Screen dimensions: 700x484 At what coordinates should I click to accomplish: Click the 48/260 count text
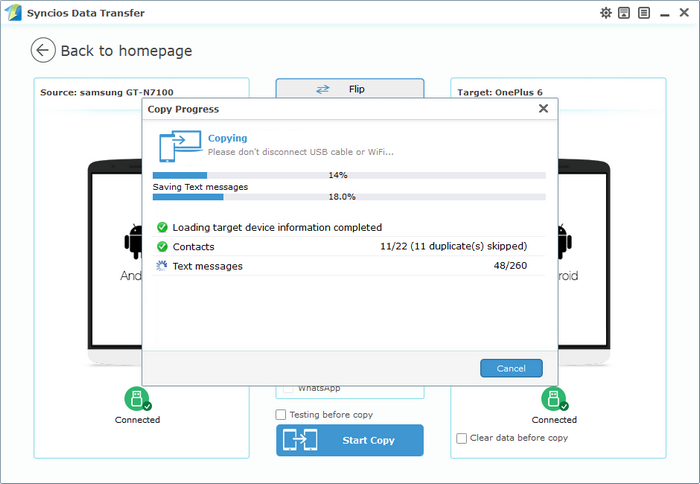click(510, 266)
